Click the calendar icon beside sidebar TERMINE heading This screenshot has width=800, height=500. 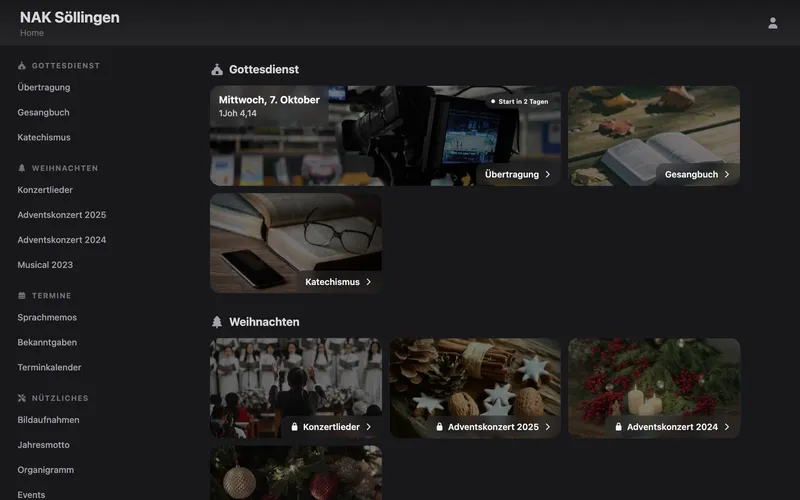[21, 295]
